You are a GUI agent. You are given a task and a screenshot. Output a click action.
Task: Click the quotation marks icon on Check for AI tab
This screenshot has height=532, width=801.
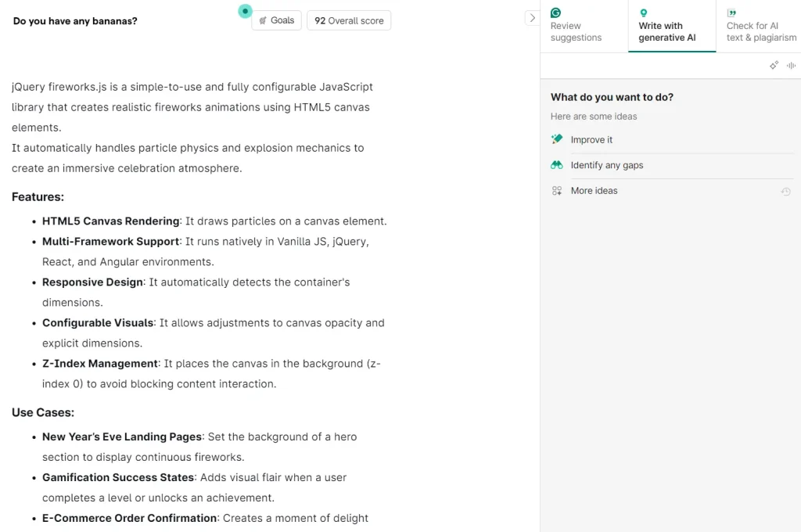point(732,11)
